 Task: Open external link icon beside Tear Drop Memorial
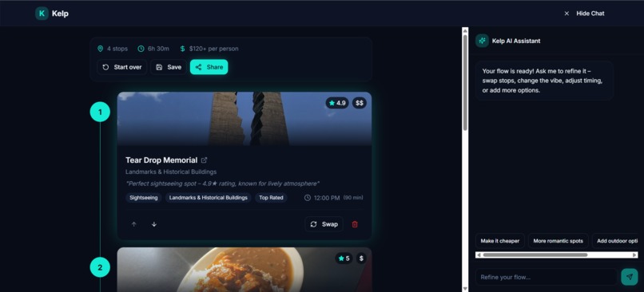point(204,160)
